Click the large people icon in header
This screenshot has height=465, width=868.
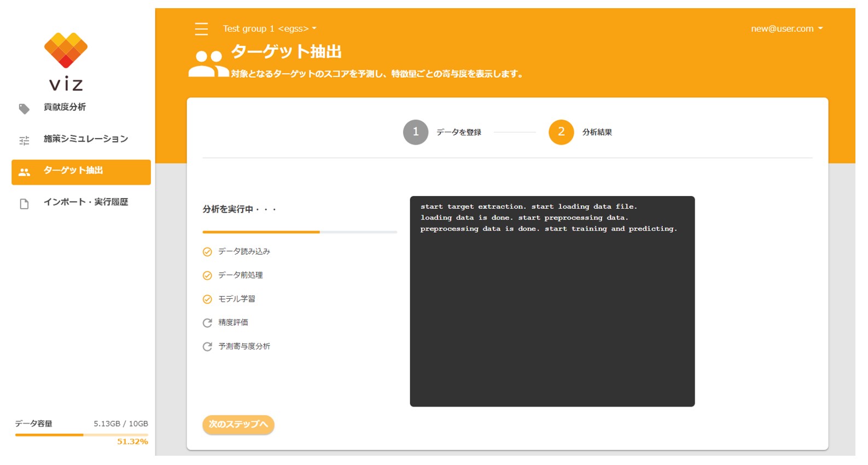pyautogui.click(x=208, y=63)
